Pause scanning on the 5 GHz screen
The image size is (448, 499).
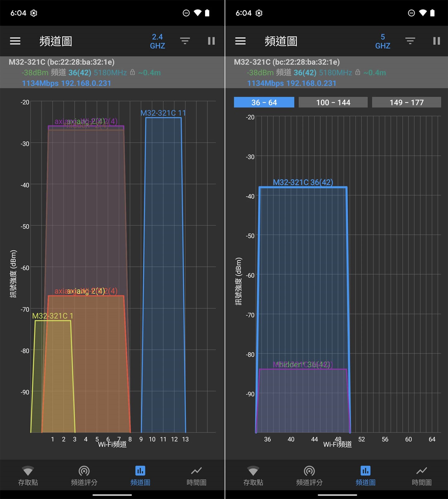pos(436,41)
